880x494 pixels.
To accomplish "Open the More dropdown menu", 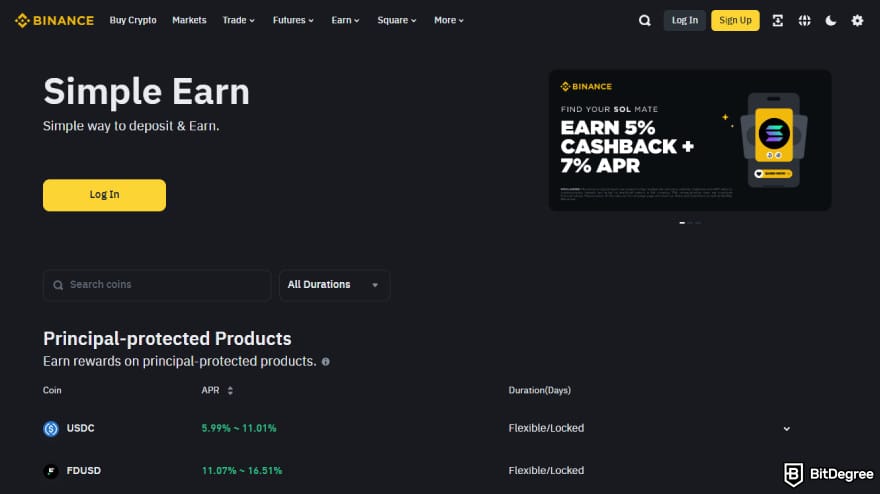I will coord(449,20).
